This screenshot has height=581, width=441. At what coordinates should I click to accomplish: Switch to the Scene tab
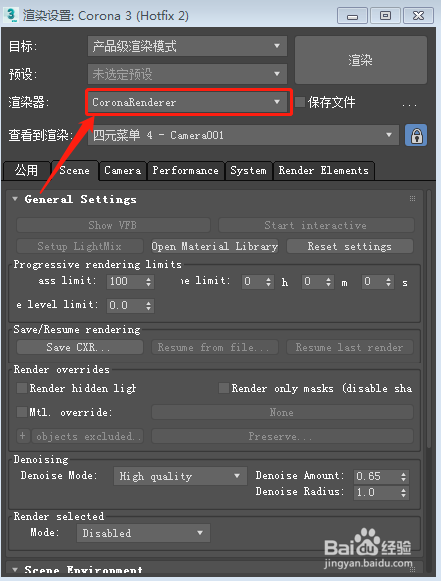point(74,170)
